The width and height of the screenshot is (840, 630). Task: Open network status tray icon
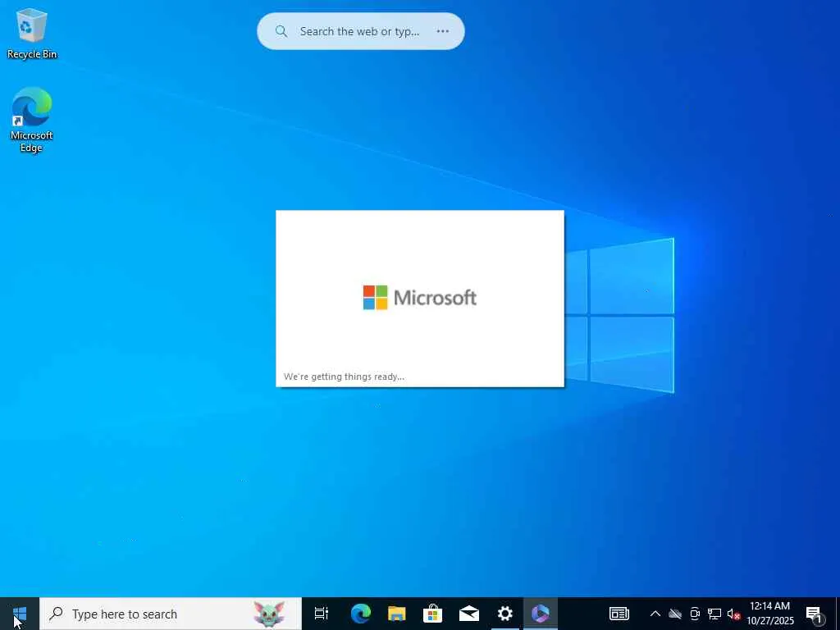(714, 614)
